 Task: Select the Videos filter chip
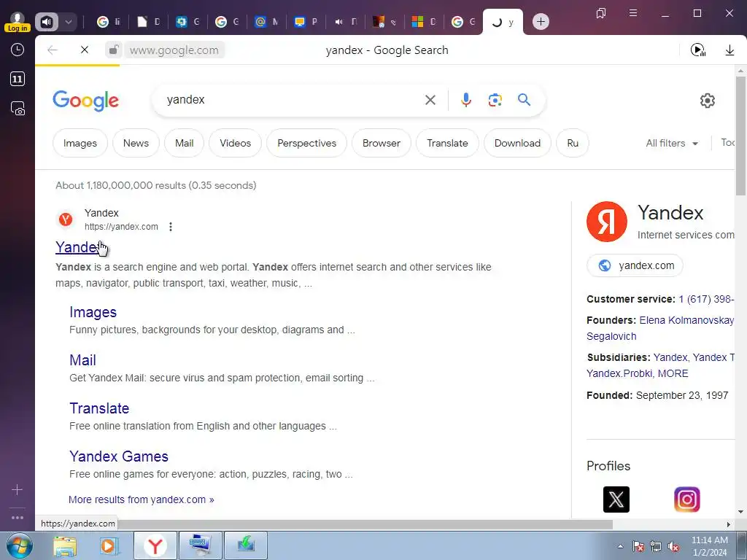[236, 143]
